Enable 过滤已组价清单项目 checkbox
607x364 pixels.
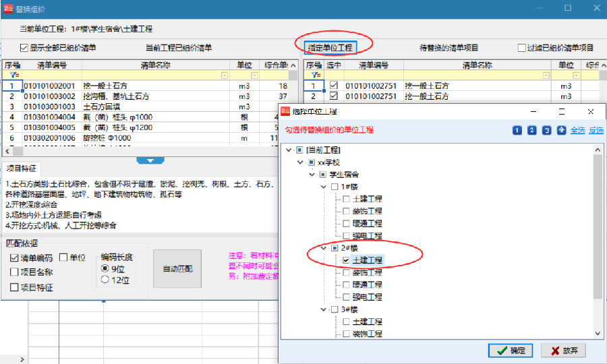click(x=521, y=48)
